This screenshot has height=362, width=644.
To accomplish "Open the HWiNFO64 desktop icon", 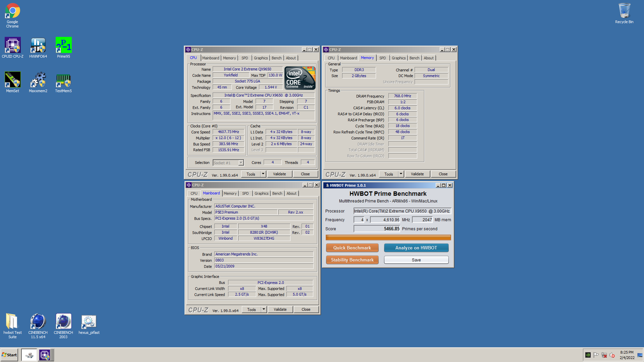I will pyautogui.click(x=38, y=48).
